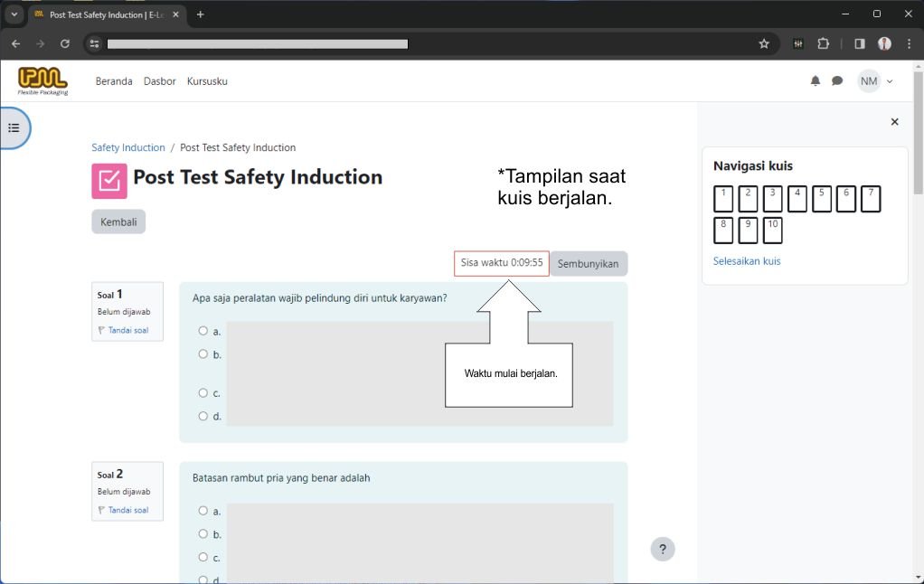This screenshot has height=584, width=924.
Task: Expand the NM user profile menu
Action: [875, 81]
